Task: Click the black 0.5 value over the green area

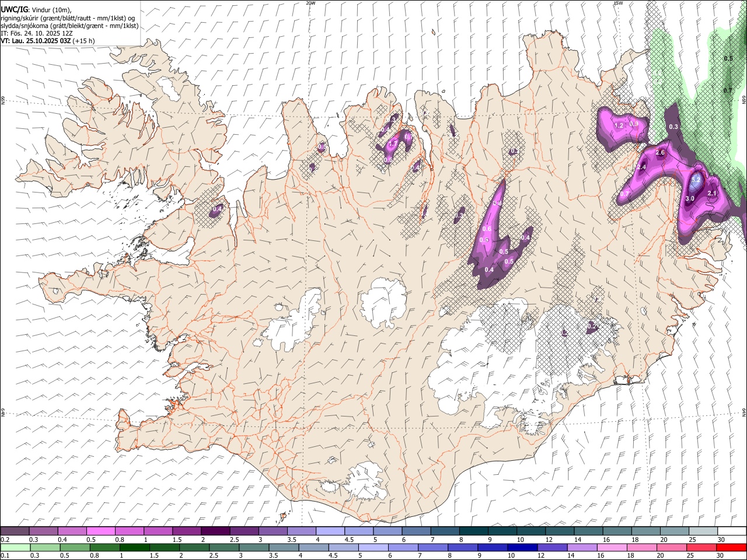Action: 728,58
